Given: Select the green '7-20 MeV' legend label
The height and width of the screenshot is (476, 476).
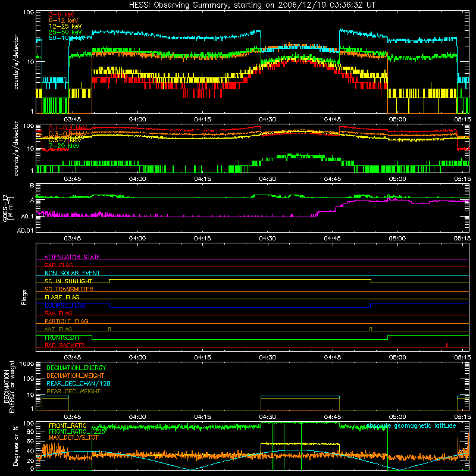Looking at the screenshot, I should (64, 146).
